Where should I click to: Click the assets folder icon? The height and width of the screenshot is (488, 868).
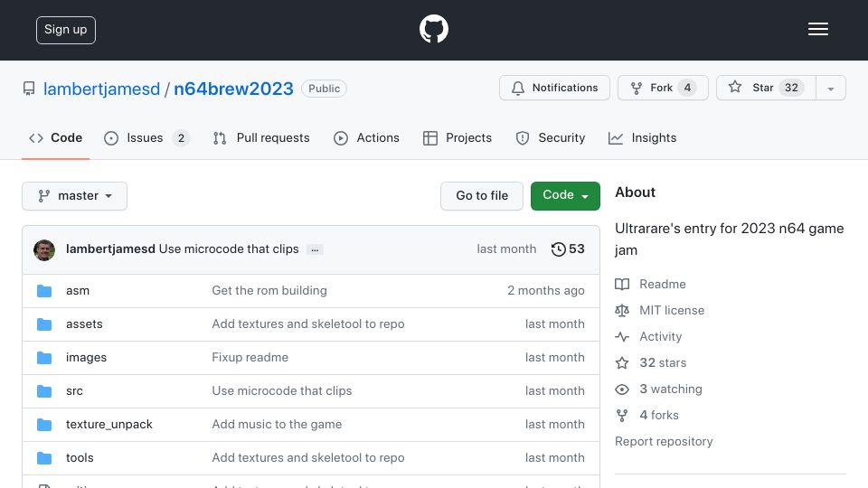(44, 324)
